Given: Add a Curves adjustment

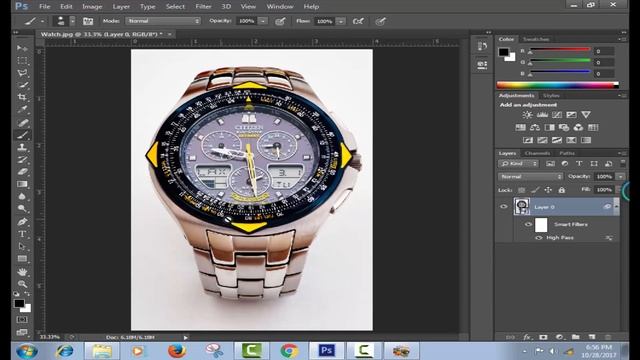Looking at the screenshot, I should (557, 115).
